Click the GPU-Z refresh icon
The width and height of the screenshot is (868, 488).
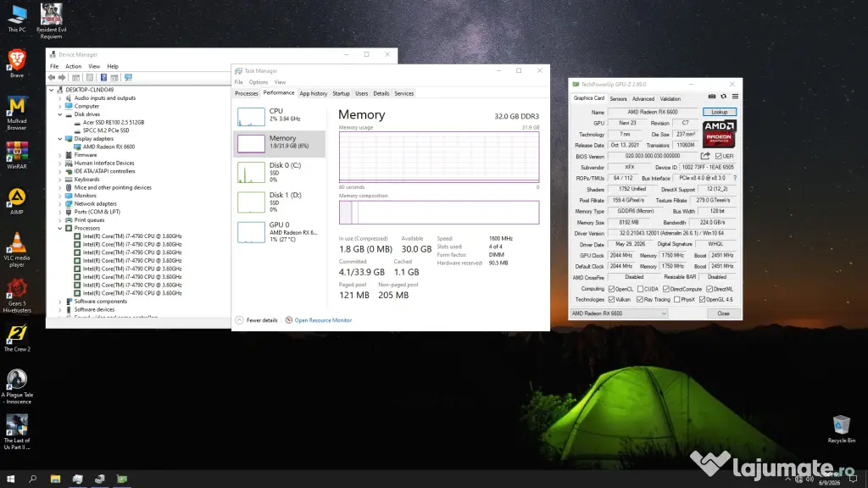(x=724, y=97)
